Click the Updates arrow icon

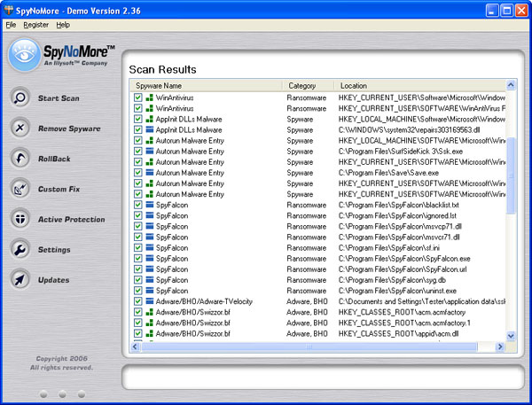pos(20,279)
